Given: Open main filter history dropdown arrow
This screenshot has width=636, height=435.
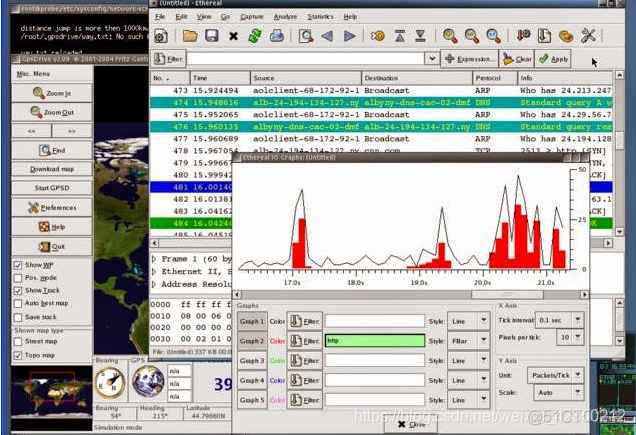Looking at the screenshot, I should click(x=432, y=59).
